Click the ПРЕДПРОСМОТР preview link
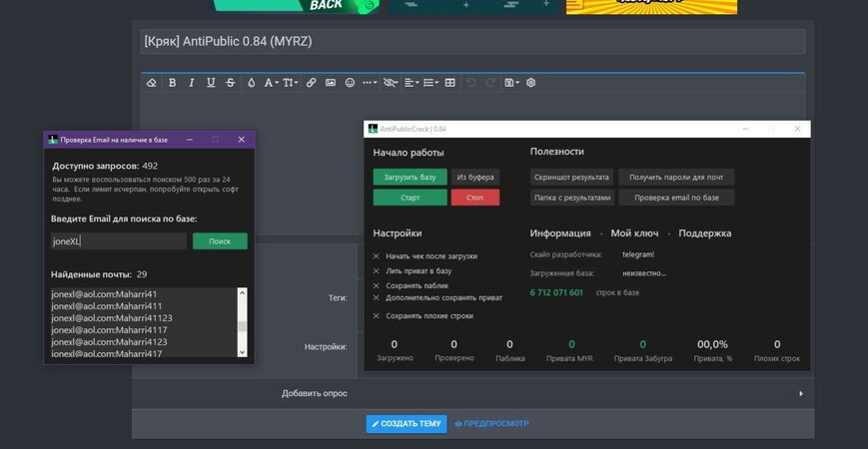This screenshot has width=868, height=449. click(491, 424)
